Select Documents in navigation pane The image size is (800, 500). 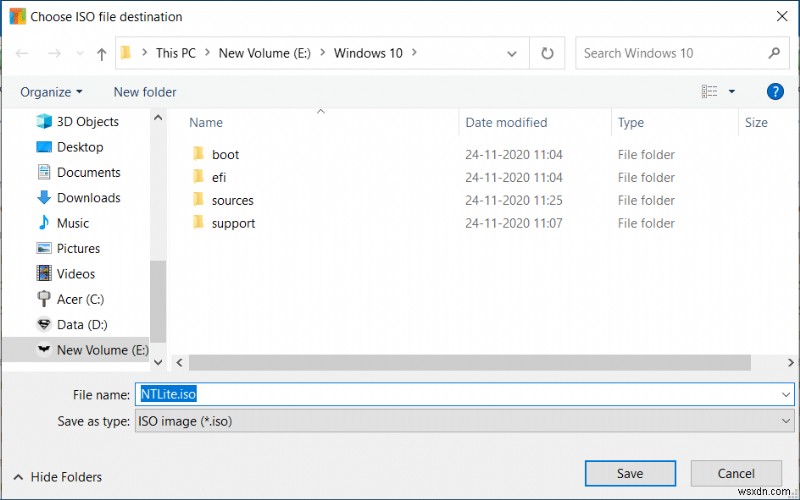coord(79,172)
